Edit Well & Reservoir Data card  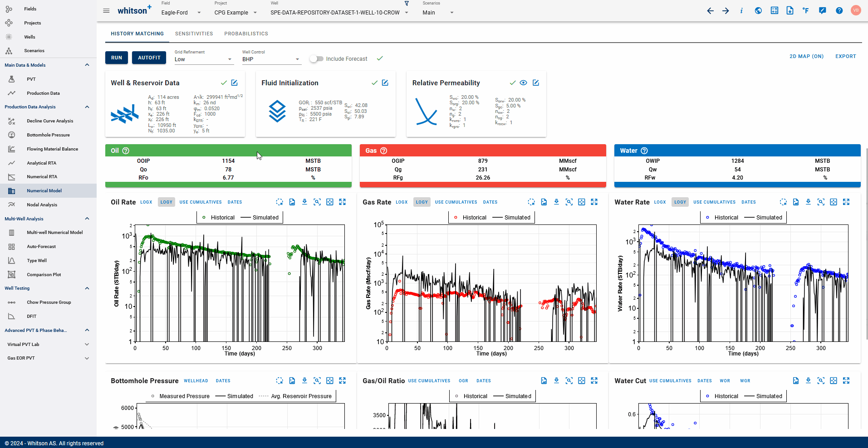[235, 83]
